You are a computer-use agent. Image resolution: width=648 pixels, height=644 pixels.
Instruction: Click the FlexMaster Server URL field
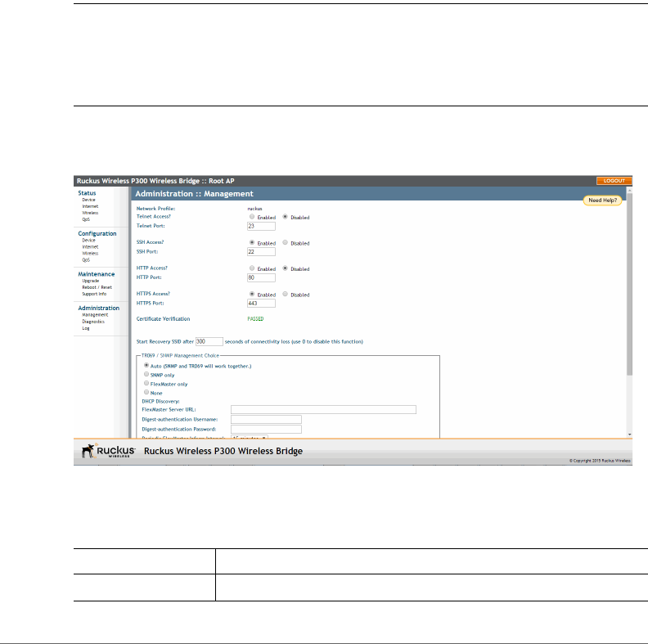pyautogui.click(x=323, y=410)
